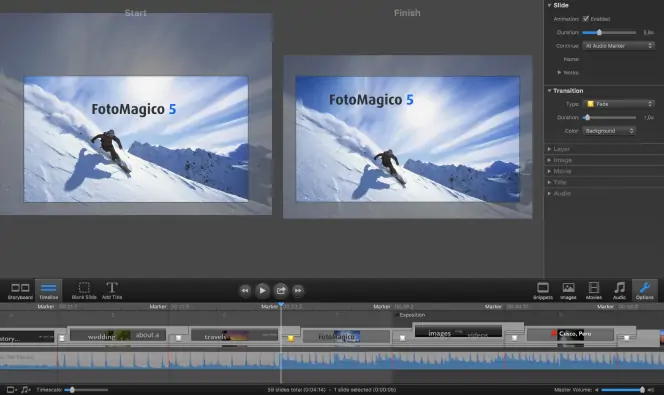Click the loud volume speaker icon
Image resolution: width=664 pixels, height=395 pixels.
[650, 390]
